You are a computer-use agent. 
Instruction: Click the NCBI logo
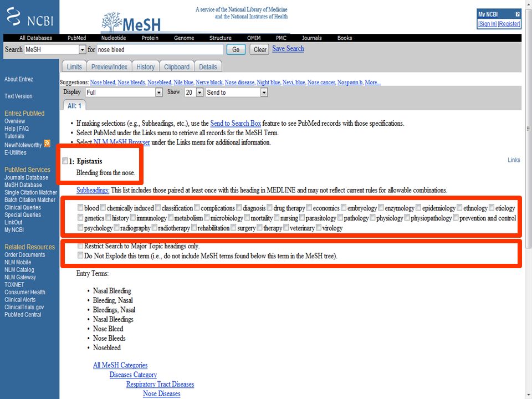[30, 17]
